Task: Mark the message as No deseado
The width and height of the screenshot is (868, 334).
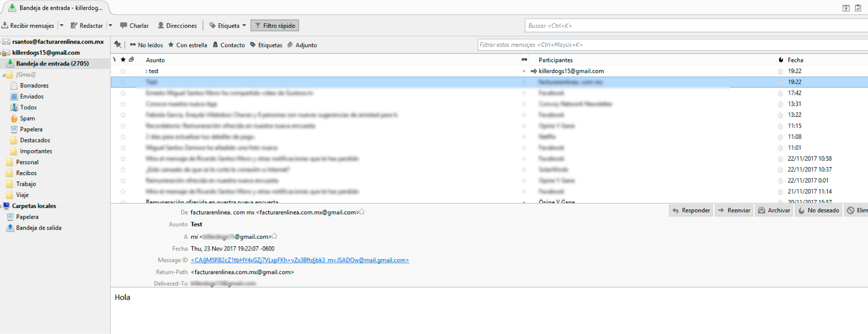Action: click(x=819, y=210)
